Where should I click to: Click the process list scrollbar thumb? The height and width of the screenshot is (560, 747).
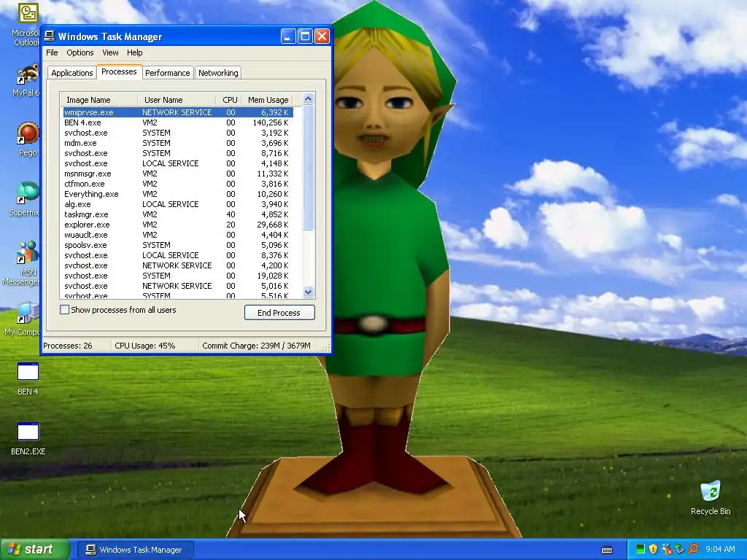309,167
